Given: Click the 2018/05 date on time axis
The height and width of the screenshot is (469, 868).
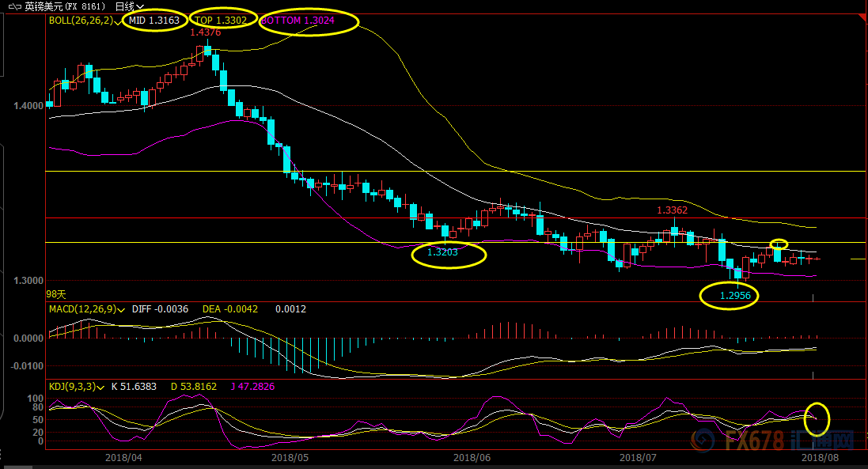Looking at the screenshot, I should tap(289, 457).
